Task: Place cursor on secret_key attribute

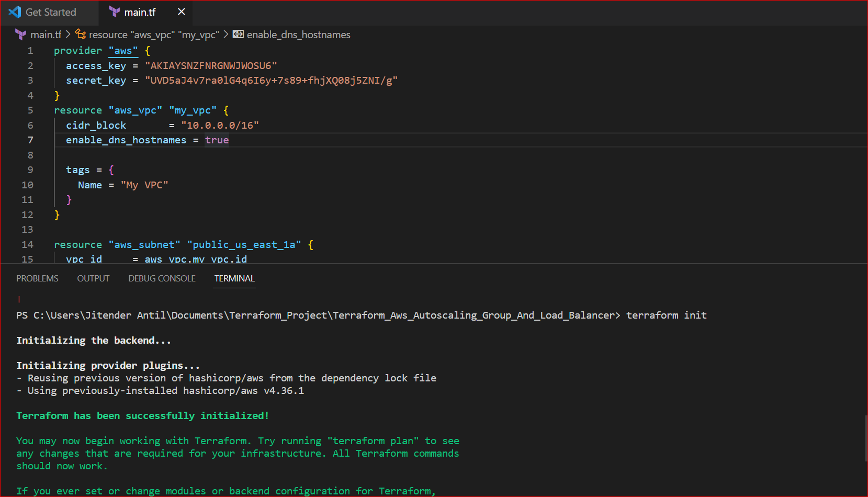Action: click(x=96, y=81)
